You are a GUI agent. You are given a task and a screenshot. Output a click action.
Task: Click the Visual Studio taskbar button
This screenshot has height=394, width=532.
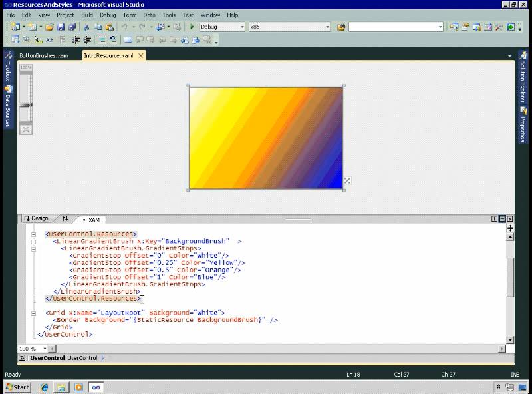pyautogui.click(x=96, y=387)
